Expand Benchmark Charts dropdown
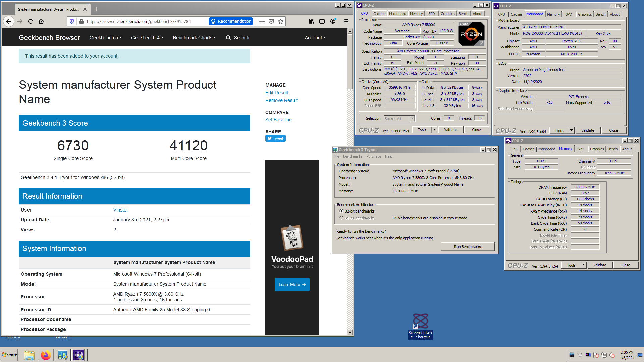This screenshot has height=362, width=644. (195, 38)
